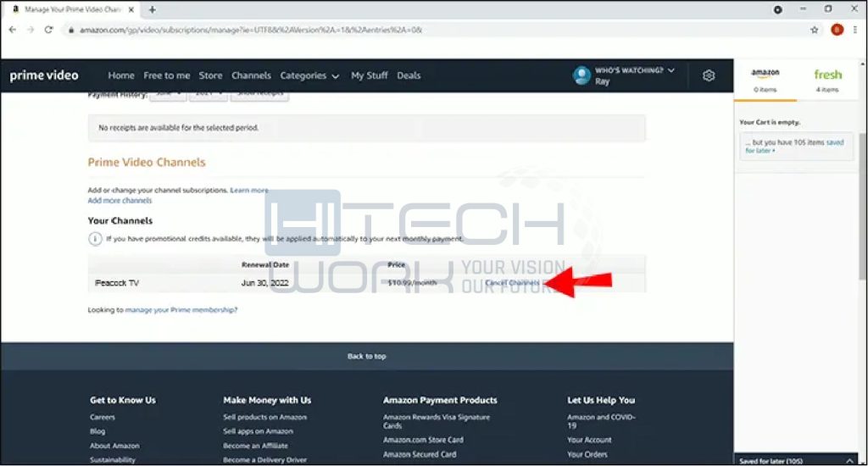Click Back to top bar
The width and height of the screenshot is (868, 466).
367,356
